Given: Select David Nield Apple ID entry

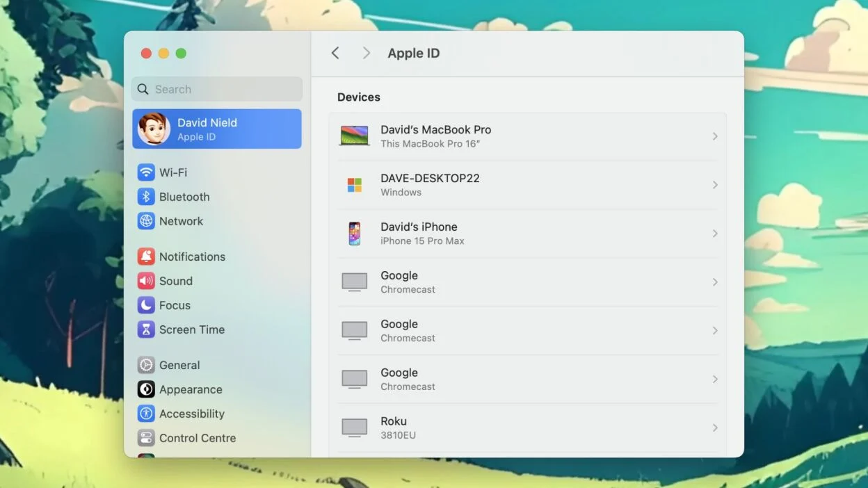Looking at the screenshot, I should (217, 129).
